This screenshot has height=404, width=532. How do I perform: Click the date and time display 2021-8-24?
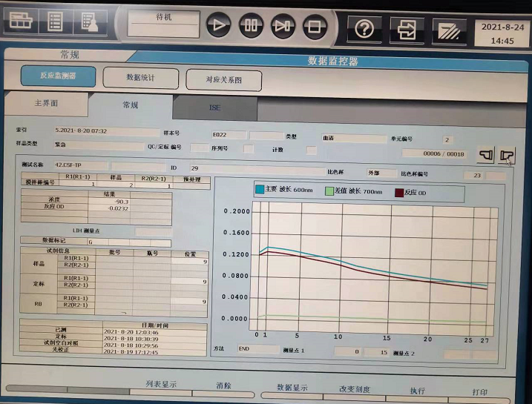(x=502, y=33)
